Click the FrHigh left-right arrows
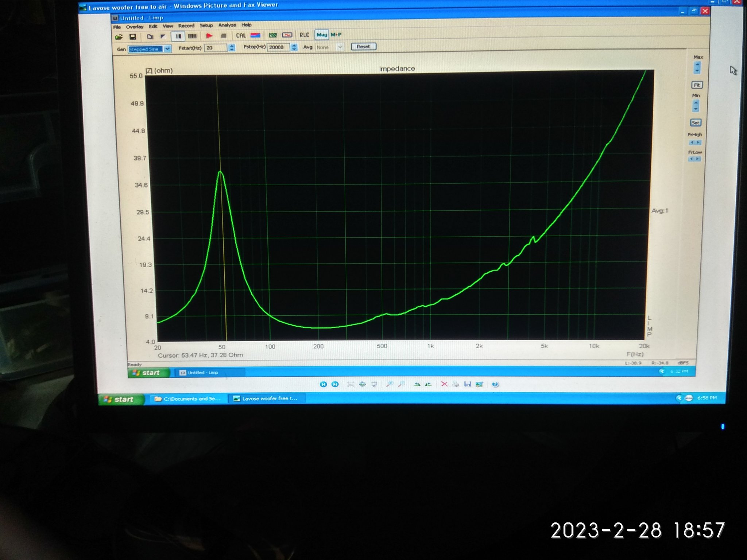Image resolution: width=747 pixels, height=560 pixels. pyautogui.click(x=694, y=143)
